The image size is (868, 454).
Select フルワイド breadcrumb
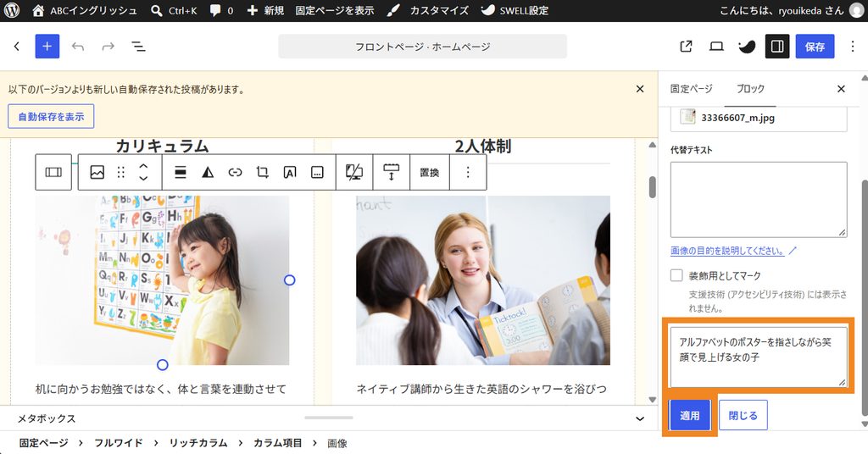click(119, 443)
